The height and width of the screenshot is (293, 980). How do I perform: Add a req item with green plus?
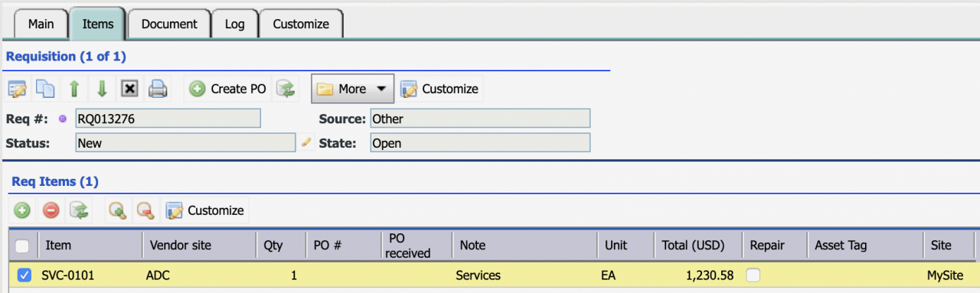pos(22,210)
